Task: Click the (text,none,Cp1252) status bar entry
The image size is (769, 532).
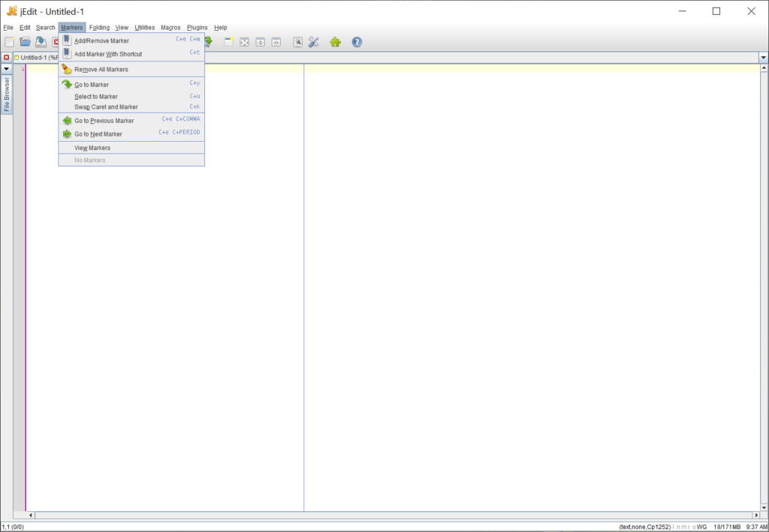Action: click(645, 527)
